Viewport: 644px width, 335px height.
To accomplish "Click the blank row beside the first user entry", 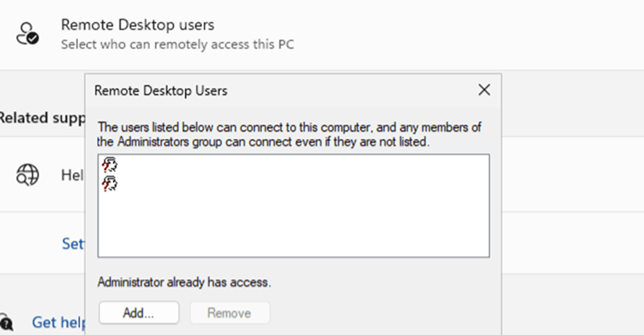I will [x=303, y=165].
